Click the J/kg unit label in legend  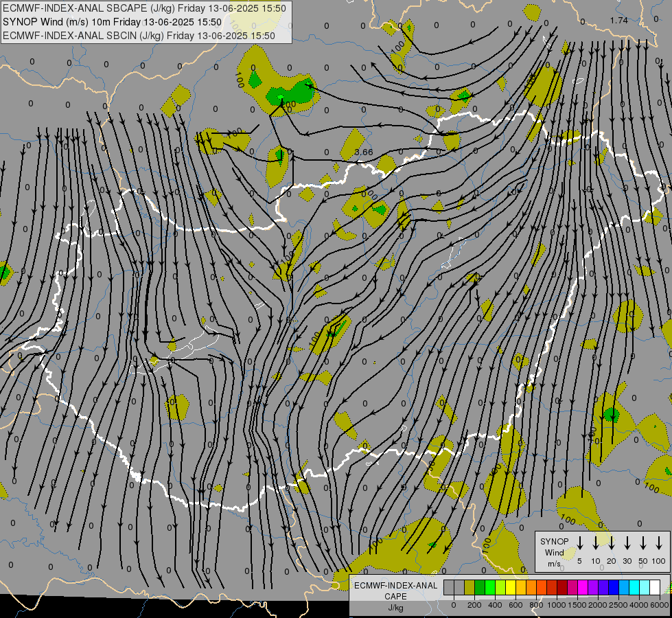[395, 608]
